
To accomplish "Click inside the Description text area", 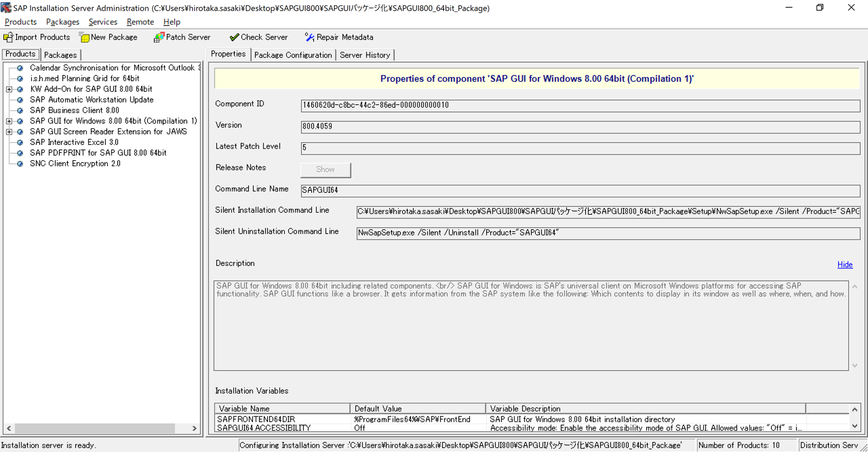I will 531,326.
